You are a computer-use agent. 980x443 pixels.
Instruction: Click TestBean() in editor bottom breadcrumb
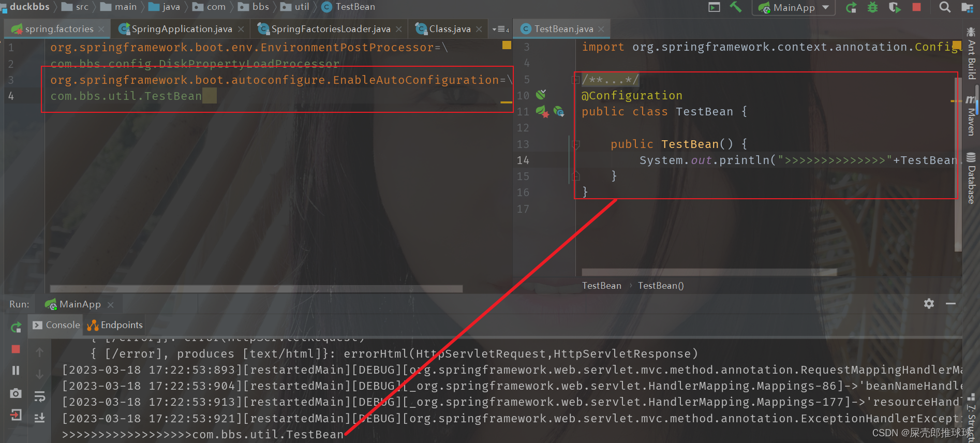(x=661, y=286)
